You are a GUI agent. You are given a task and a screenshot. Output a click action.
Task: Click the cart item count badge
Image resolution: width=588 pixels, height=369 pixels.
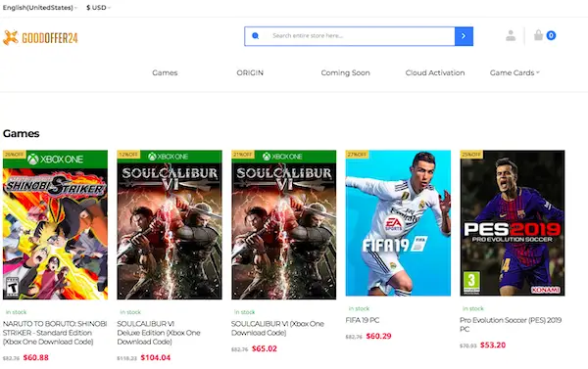(551, 35)
